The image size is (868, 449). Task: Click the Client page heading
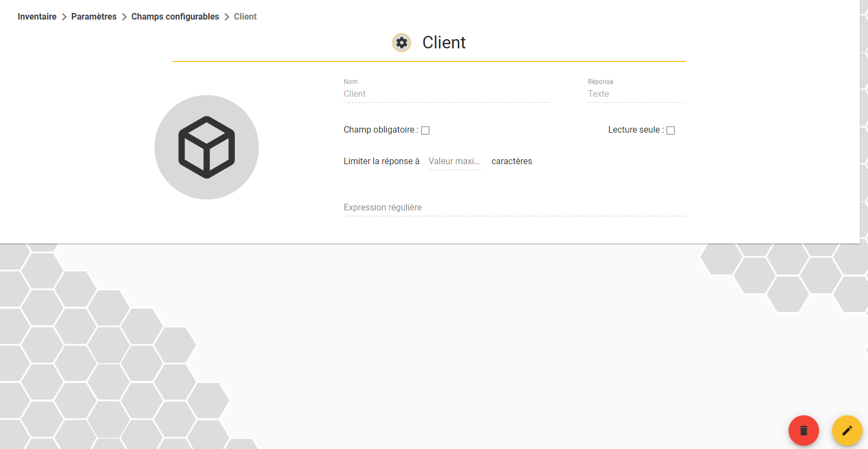tap(444, 42)
